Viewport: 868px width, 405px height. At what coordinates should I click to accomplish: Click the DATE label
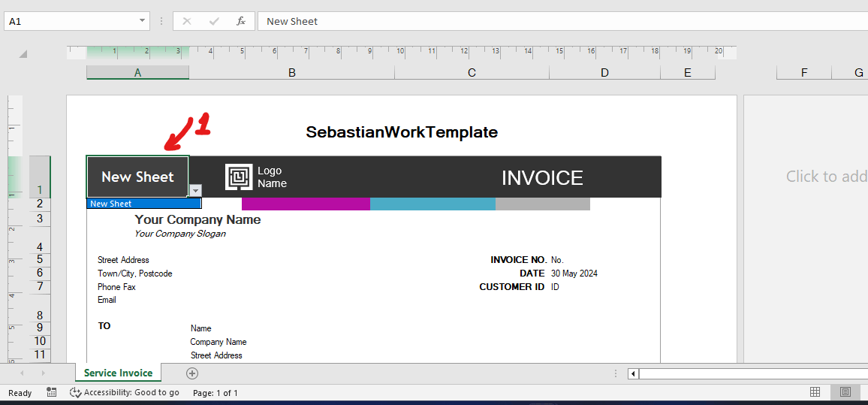(532, 274)
